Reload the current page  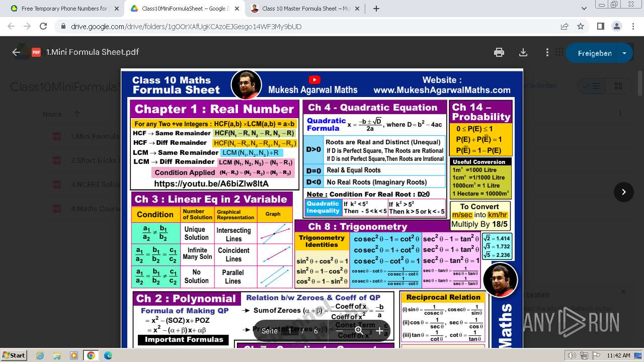[x=43, y=26]
